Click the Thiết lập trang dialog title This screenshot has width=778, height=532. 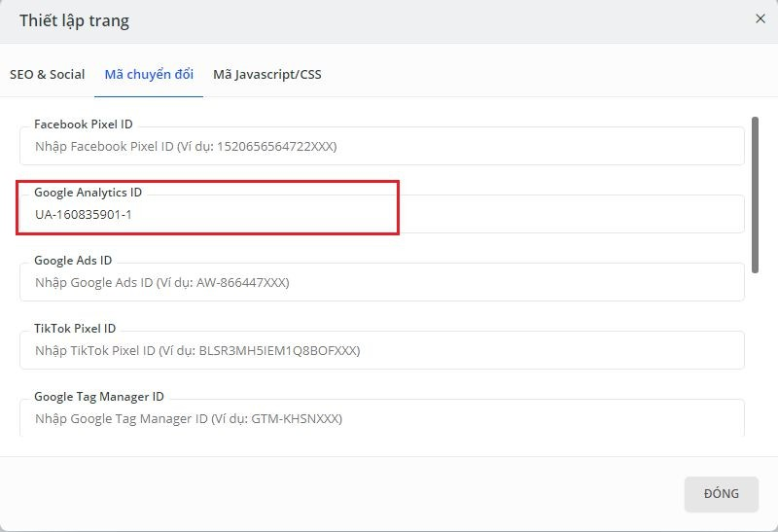(x=74, y=20)
